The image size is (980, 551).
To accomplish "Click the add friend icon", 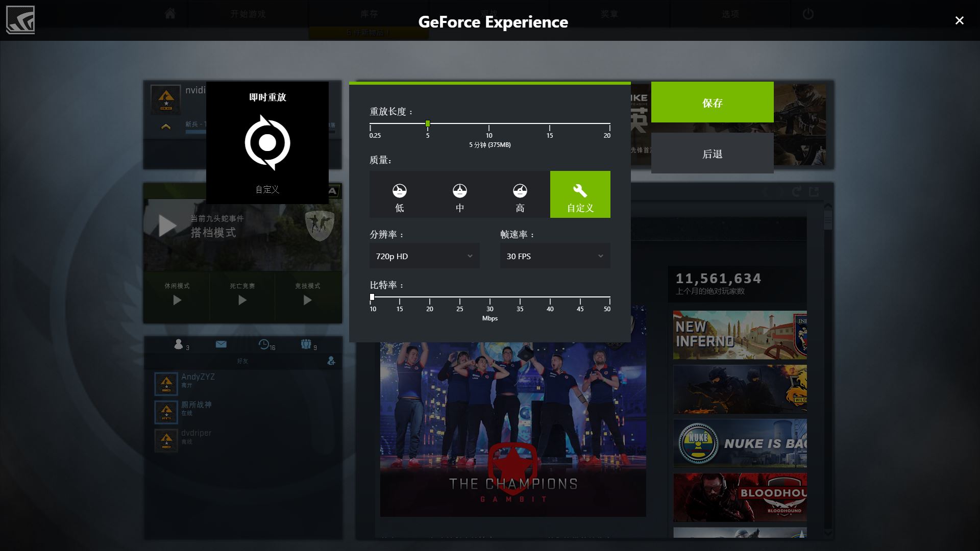I will pos(331,361).
